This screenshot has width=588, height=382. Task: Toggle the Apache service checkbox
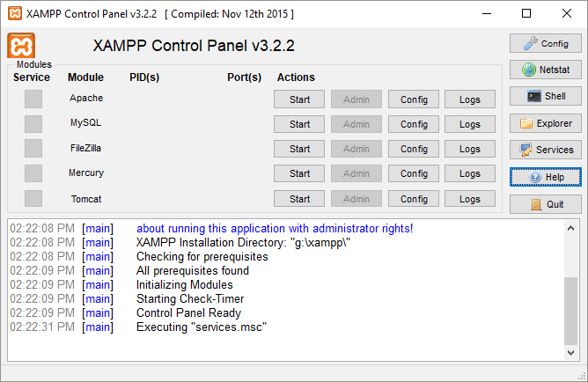(33, 99)
